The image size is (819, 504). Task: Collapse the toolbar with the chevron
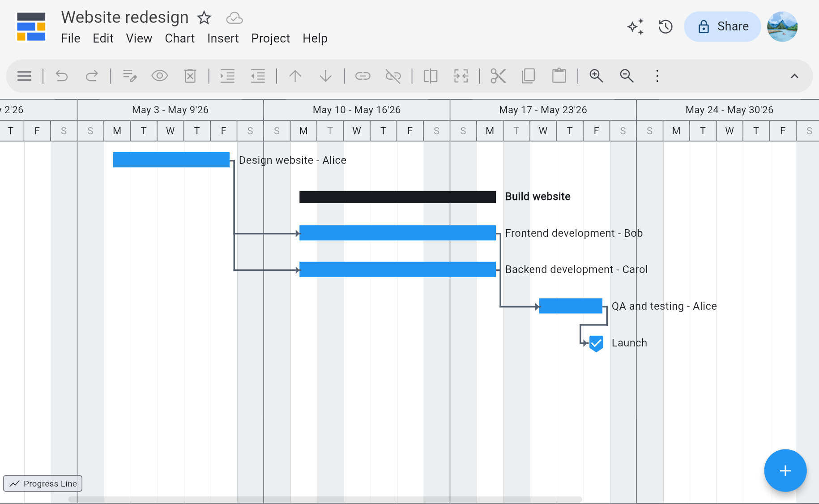click(795, 76)
